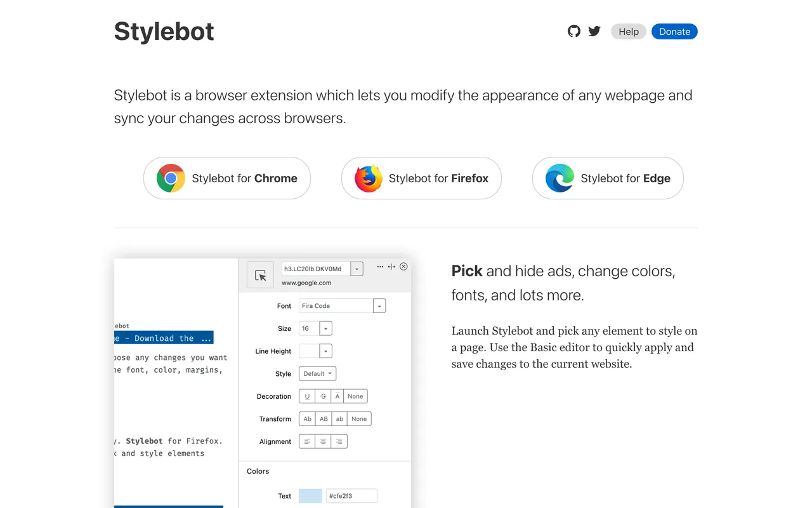Toggle underline text decoration
The width and height of the screenshot is (812, 508).
[307, 396]
